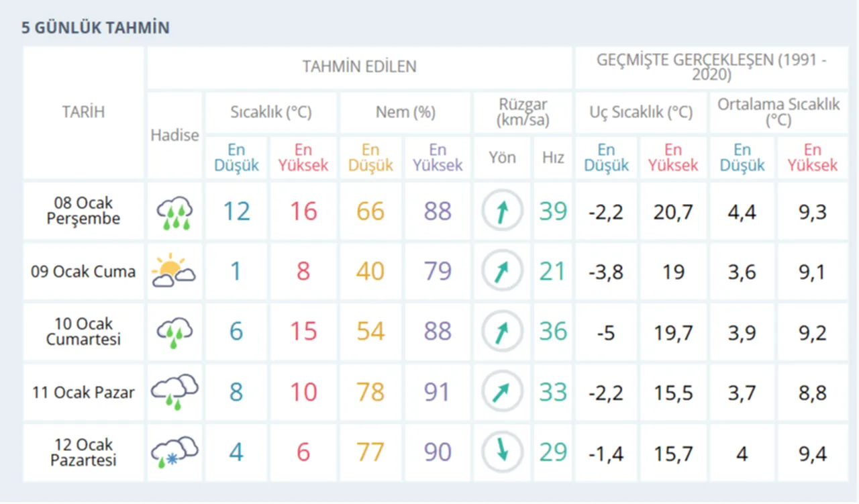Click the Hız column header
The height and width of the screenshot is (504, 859).
[x=552, y=157]
